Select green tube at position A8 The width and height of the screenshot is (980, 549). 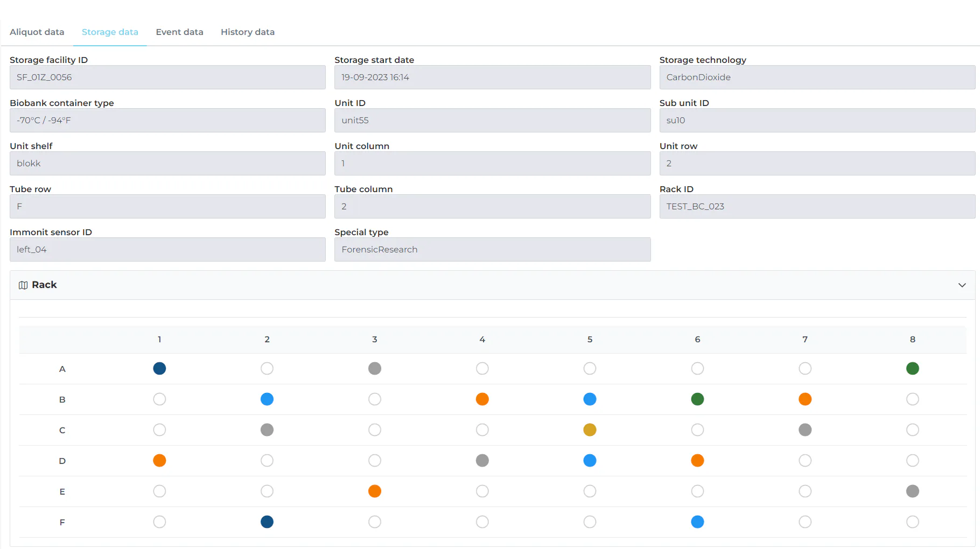tap(912, 369)
